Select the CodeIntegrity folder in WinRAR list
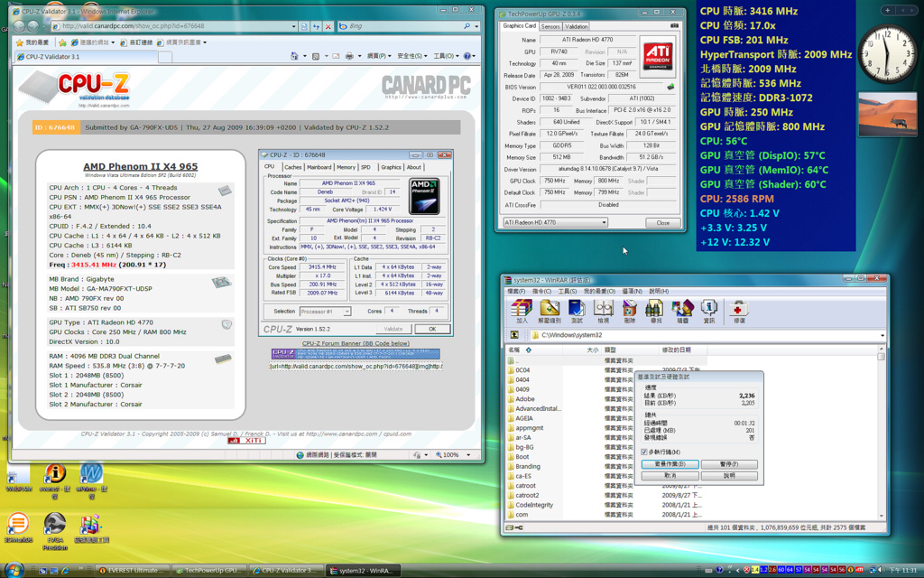 [534, 505]
